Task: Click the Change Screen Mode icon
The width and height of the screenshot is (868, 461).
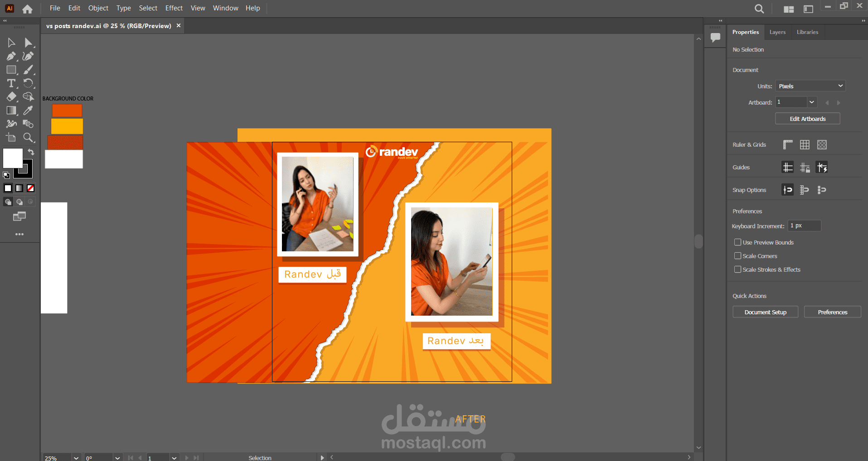Action: click(x=19, y=216)
